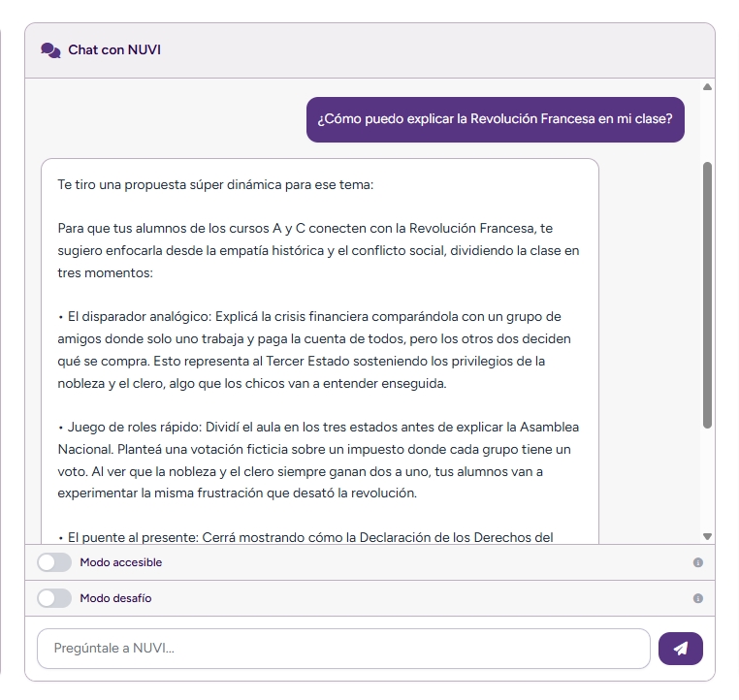Click the paragraph starting "Para que tus alumnos"
Image resolution: width=739 pixels, height=700 pixels.
click(318, 250)
